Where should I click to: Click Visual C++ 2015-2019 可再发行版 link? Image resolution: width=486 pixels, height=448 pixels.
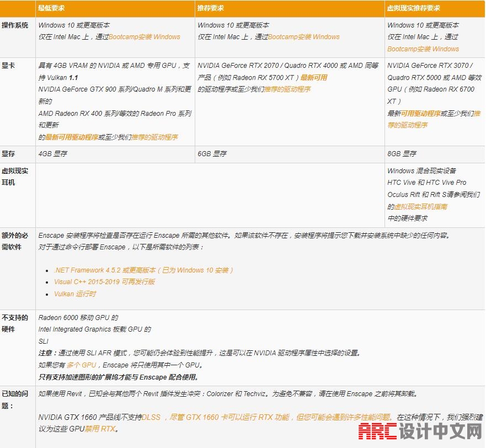click(104, 282)
